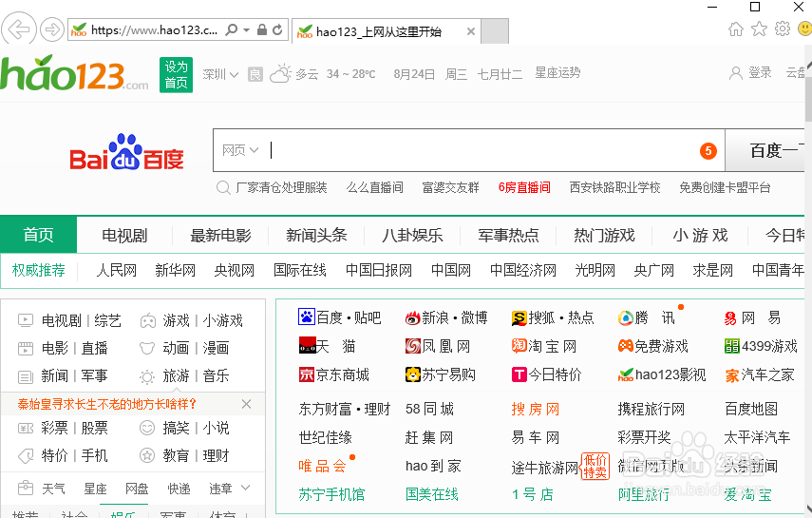Expand the tools row chevron after 违章

pyautogui.click(x=245, y=488)
